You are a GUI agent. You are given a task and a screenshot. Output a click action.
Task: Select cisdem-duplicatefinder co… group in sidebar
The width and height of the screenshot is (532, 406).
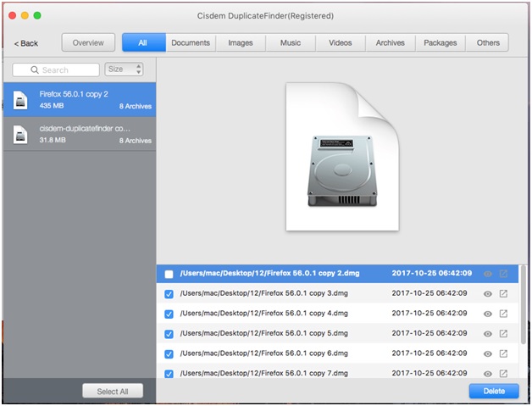point(80,134)
